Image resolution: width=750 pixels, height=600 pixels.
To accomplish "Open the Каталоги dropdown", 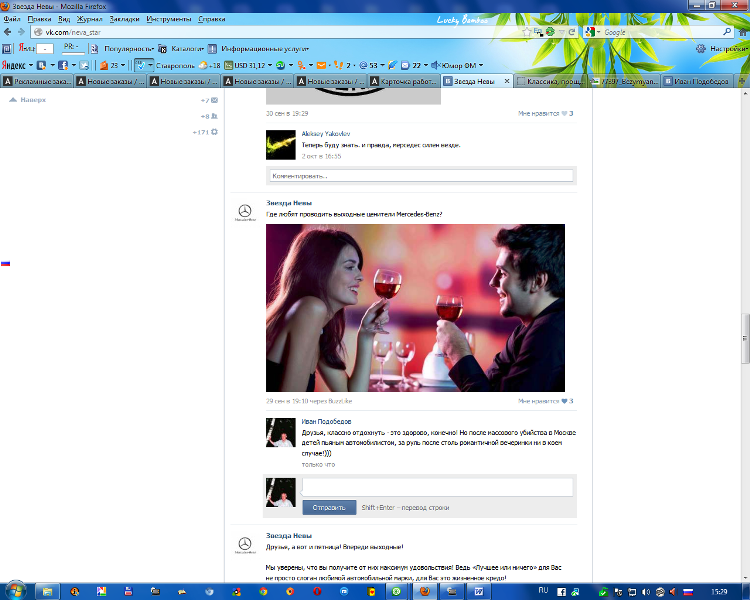I will (188, 49).
